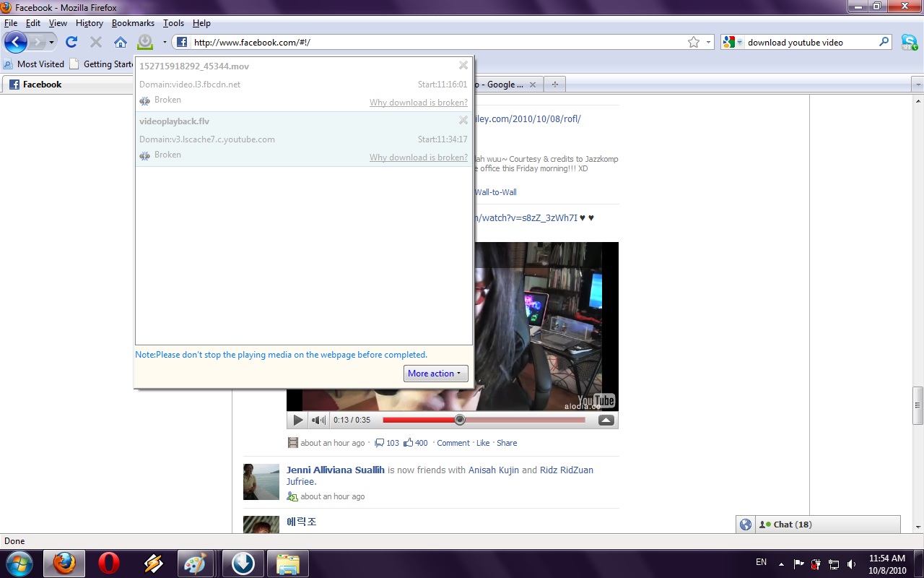Click the 400 likes count

(415, 443)
